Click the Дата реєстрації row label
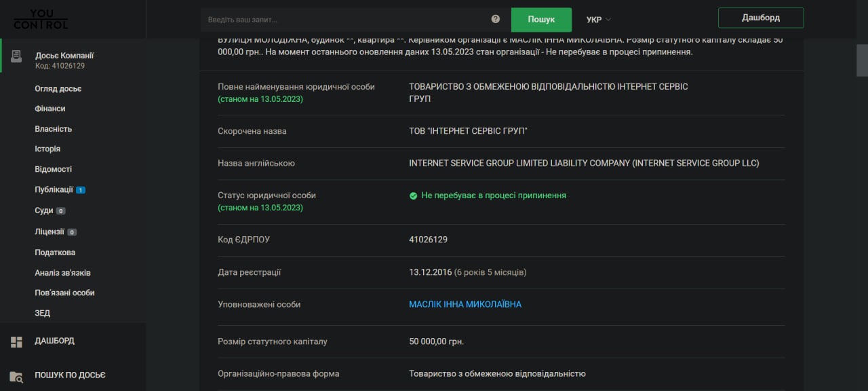Screen dimensions: 868x391 (x=250, y=272)
